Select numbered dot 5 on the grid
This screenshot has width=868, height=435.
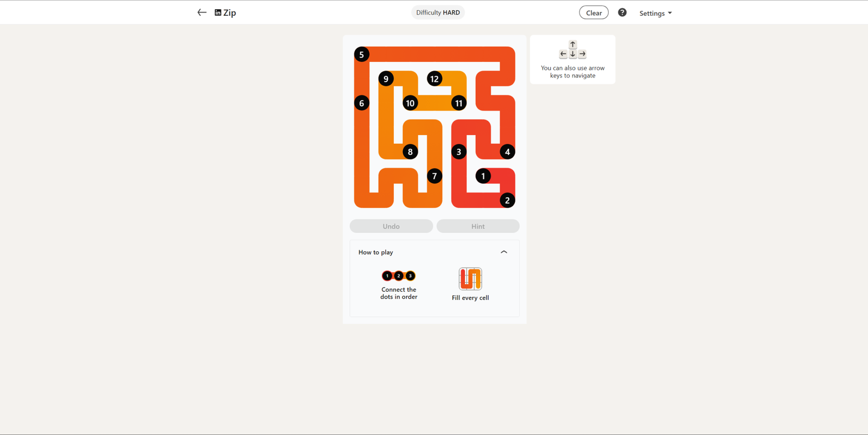click(x=362, y=55)
